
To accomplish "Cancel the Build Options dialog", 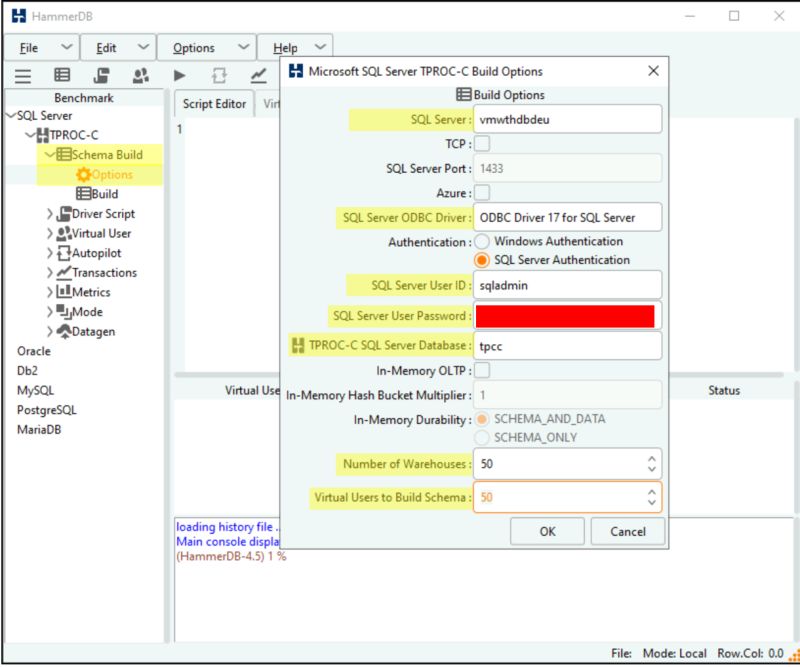I will [x=628, y=532].
